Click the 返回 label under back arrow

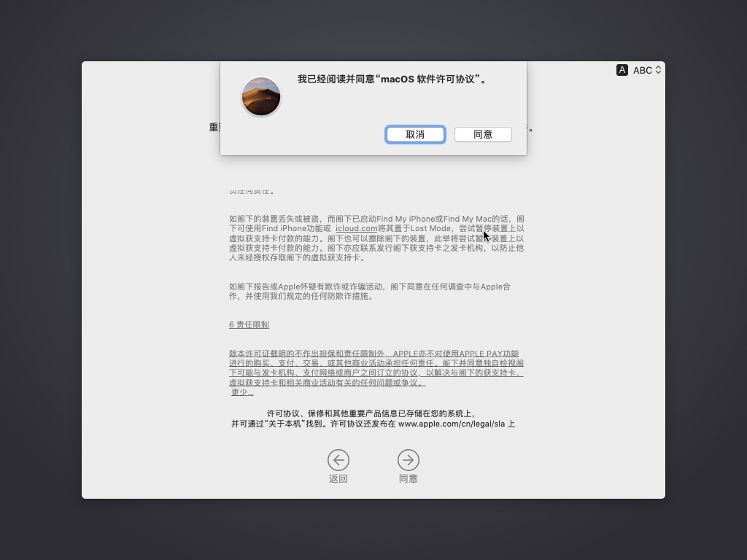pos(338,479)
